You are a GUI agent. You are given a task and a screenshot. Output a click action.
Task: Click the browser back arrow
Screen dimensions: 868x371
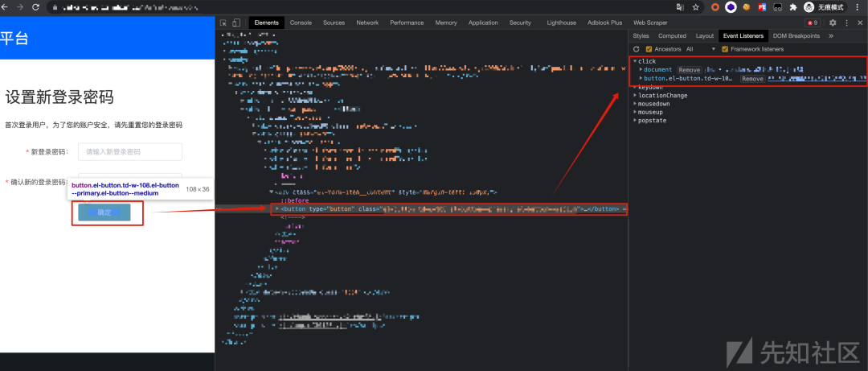5,7
